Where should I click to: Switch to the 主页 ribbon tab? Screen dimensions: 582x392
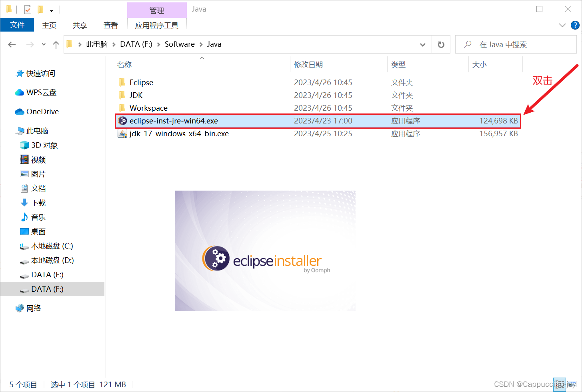pyautogui.click(x=49, y=25)
